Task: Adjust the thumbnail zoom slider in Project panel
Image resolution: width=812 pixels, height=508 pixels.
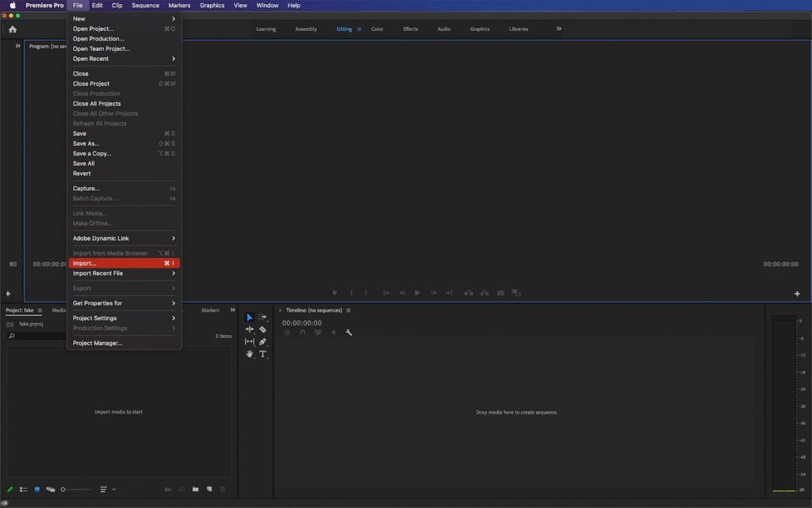Action: 76,489
